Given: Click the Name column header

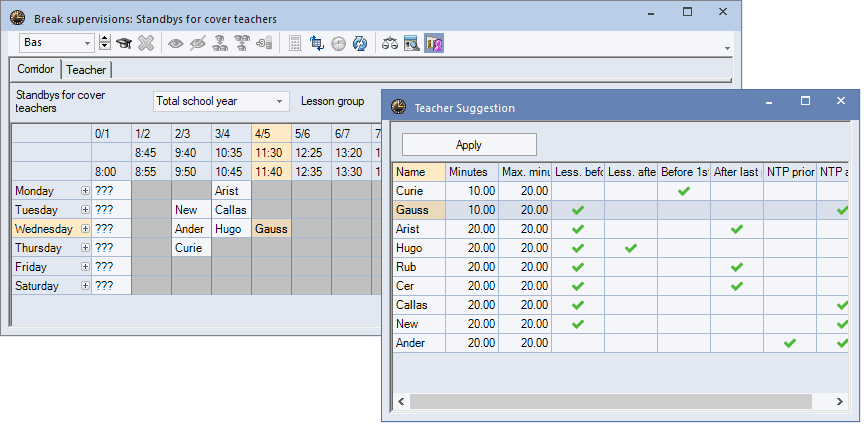Looking at the screenshot, I should (419, 172).
